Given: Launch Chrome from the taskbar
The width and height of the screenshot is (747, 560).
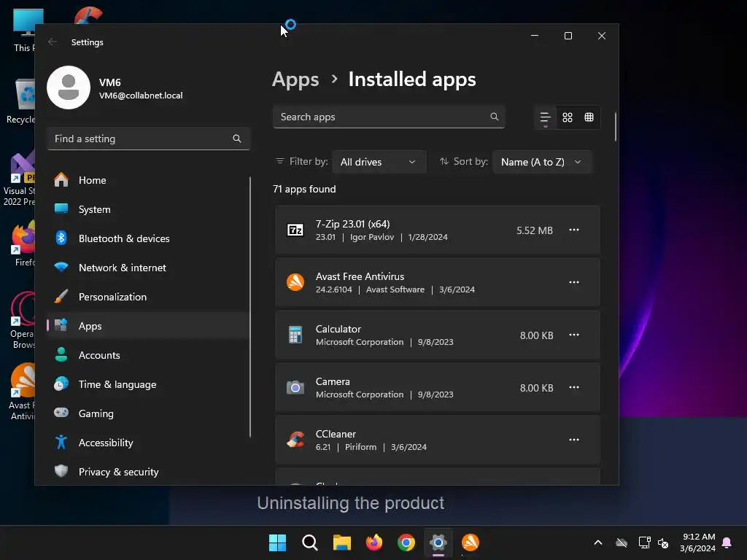Looking at the screenshot, I should (406, 542).
